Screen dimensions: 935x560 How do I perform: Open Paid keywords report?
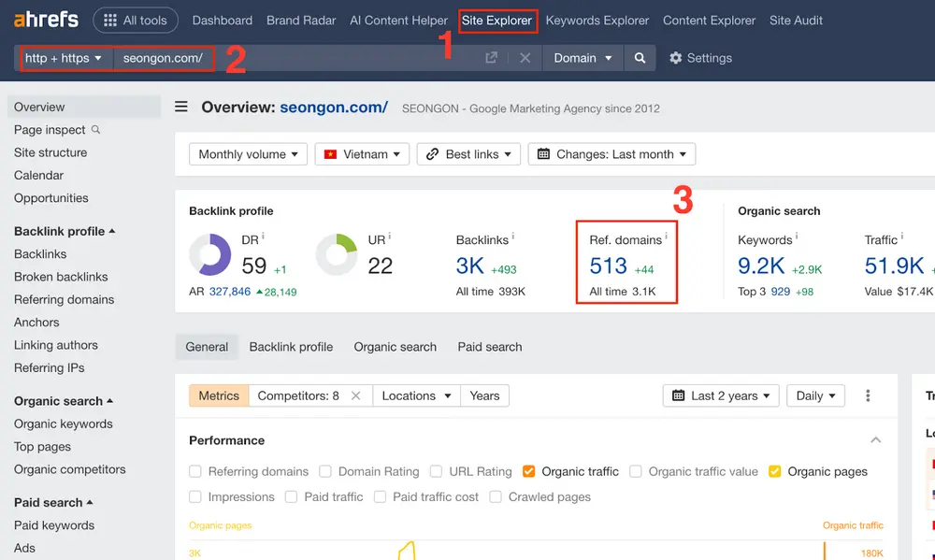pyautogui.click(x=54, y=524)
